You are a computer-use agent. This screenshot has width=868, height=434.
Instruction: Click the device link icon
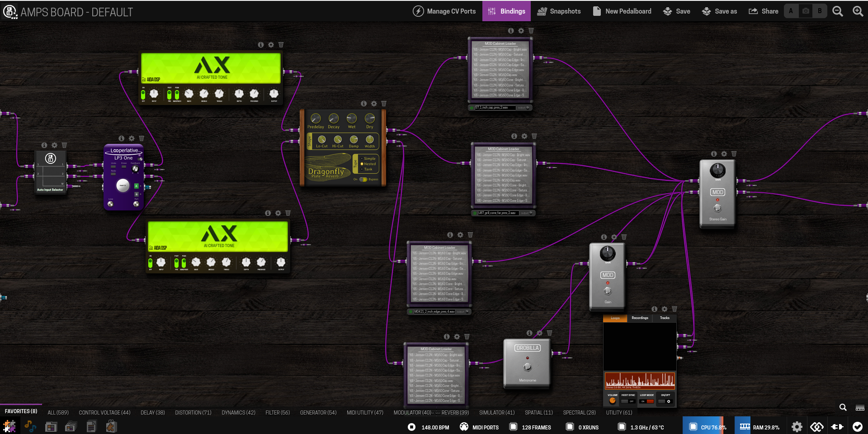(817, 427)
